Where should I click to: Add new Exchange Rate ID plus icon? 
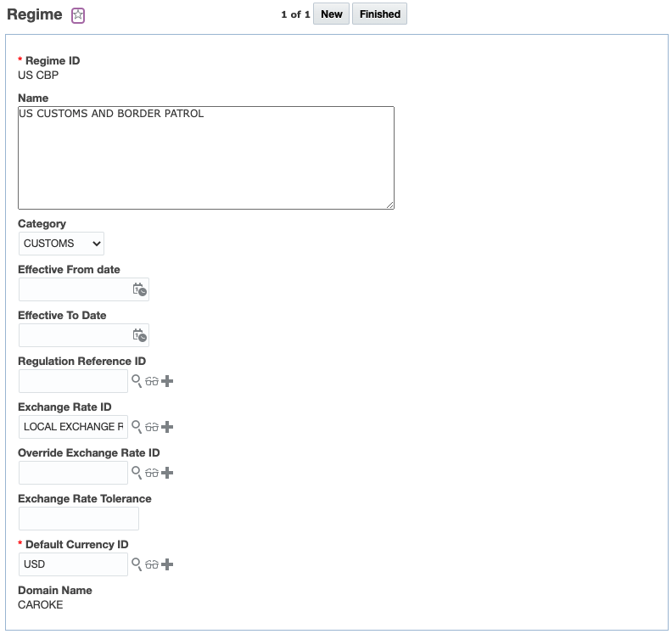coord(167,427)
